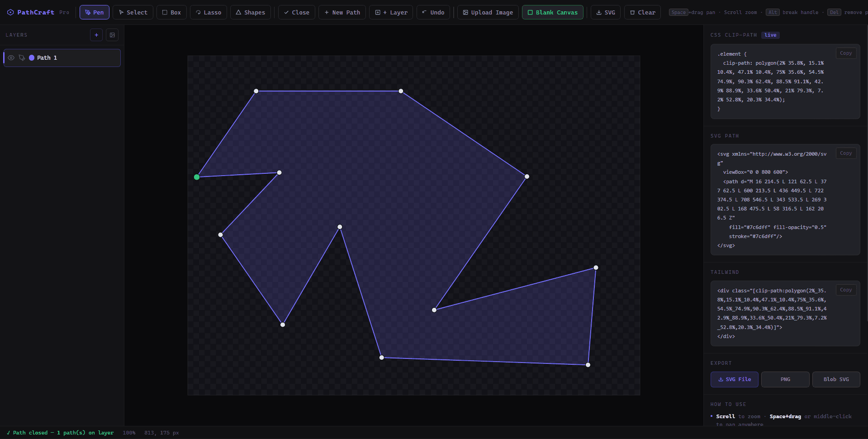Clear the canvas
This screenshot has height=439, width=868.
tap(642, 12)
